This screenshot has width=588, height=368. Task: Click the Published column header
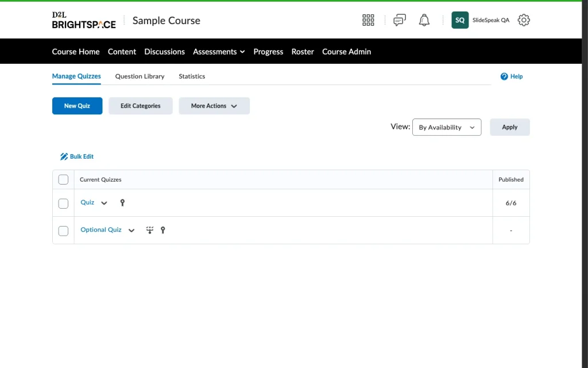[x=510, y=179]
